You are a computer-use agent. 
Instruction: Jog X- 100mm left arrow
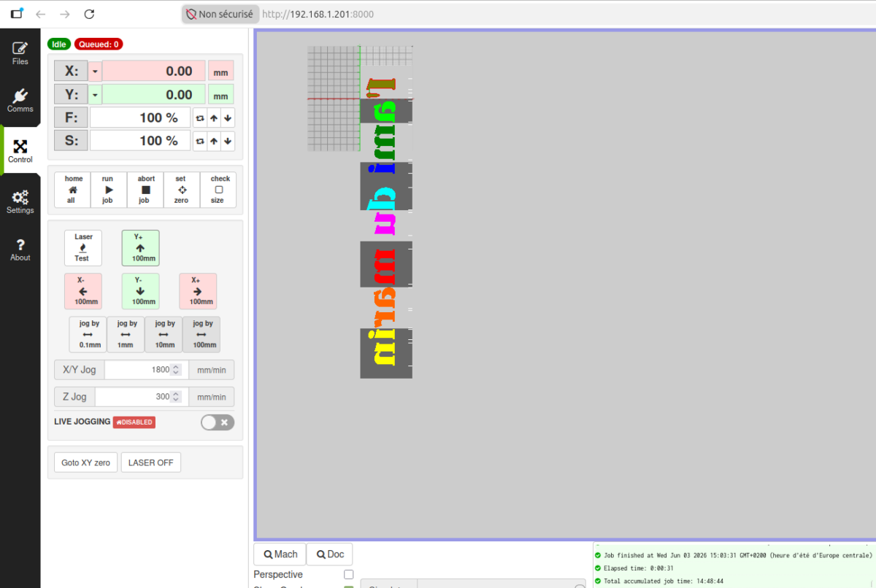point(82,291)
